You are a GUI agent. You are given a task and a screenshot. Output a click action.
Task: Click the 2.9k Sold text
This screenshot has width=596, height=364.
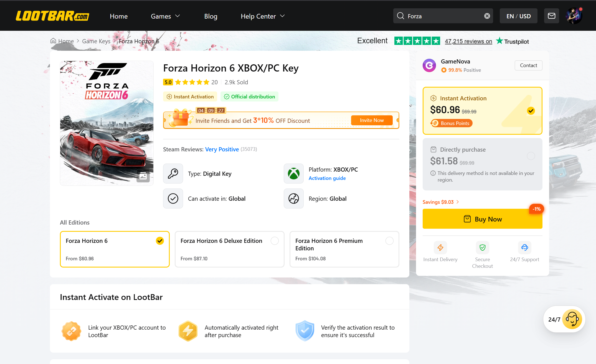click(236, 82)
